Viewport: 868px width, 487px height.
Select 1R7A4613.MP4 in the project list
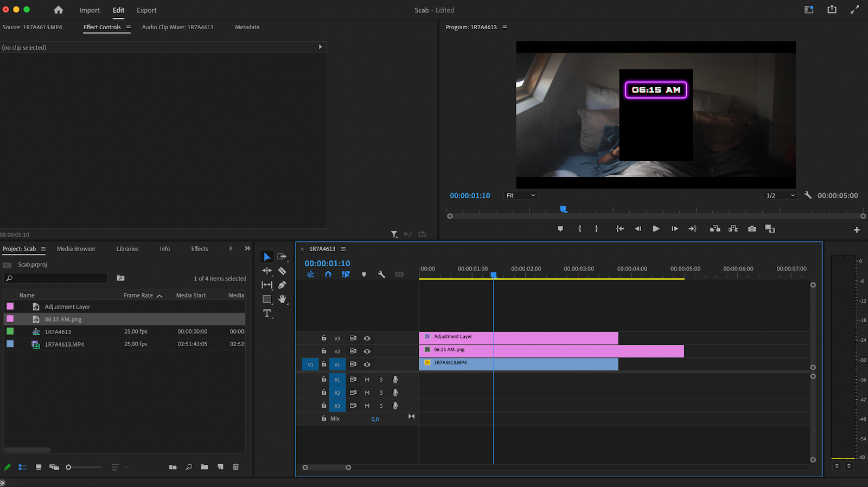point(64,344)
